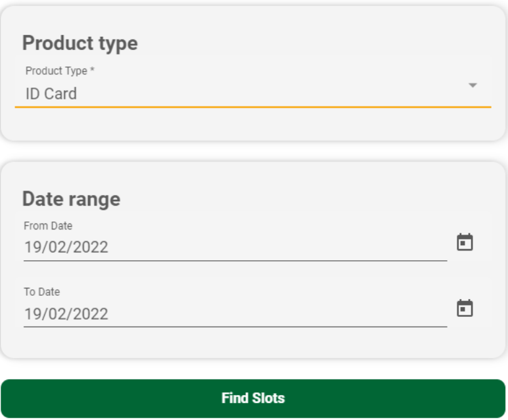Image resolution: width=508 pixels, height=420 pixels.
Task: Click the 'To Date' field label
Action: (x=41, y=291)
